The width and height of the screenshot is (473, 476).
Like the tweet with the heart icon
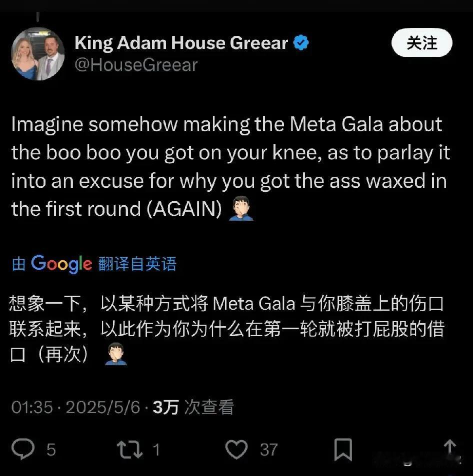236,450
